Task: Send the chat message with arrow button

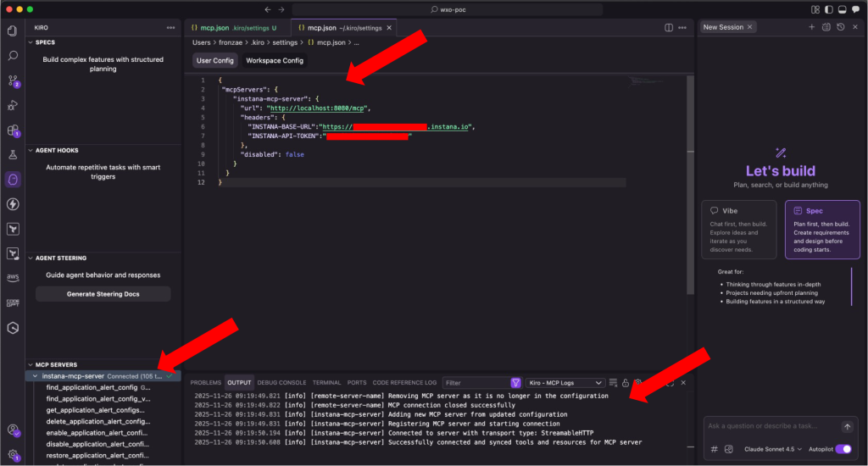Action: tap(847, 426)
